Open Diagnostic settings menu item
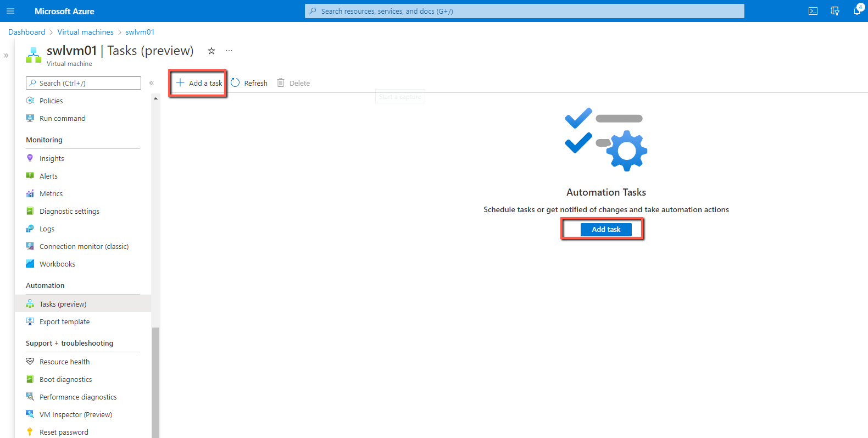This screenshot has height=438, width=868. point(69,211)
